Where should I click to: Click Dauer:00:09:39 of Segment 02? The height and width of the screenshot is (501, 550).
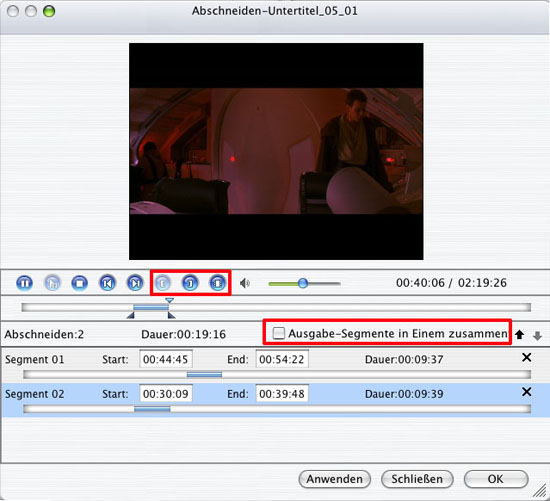(404, 394)
